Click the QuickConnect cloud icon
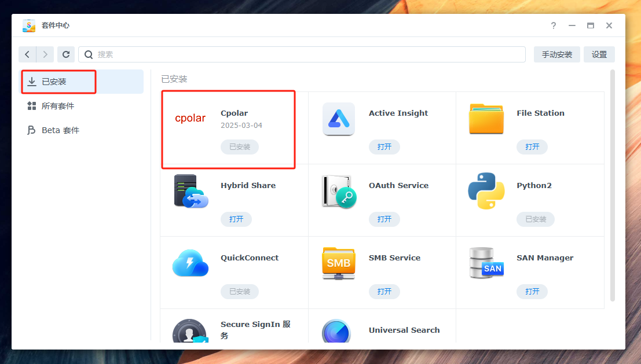The width and height of the screenshot is (641, 364). (x=191, y=263)
